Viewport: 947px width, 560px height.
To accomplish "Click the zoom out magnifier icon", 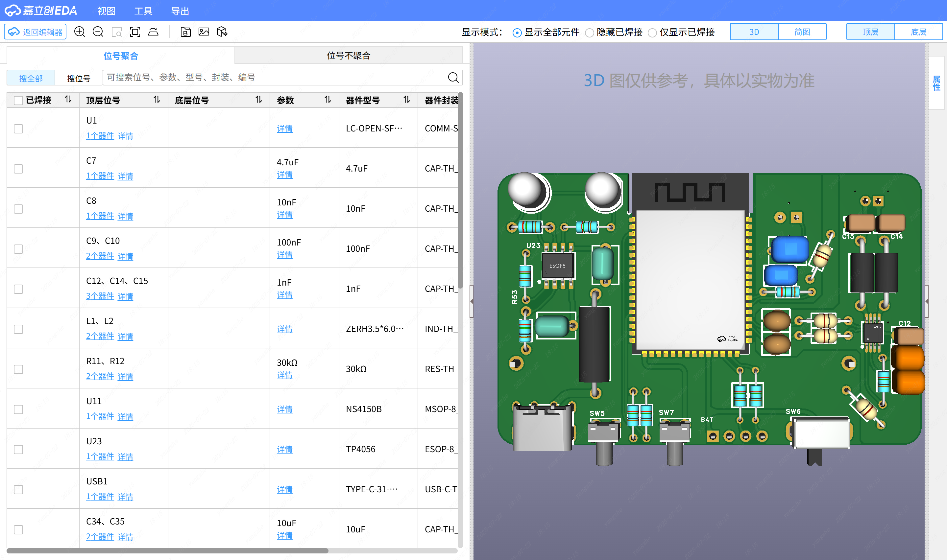I will pos(98,32).
